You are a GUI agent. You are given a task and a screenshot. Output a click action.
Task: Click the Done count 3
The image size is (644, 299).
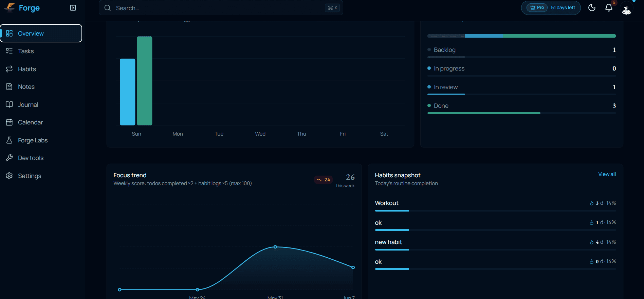(614, 106)
